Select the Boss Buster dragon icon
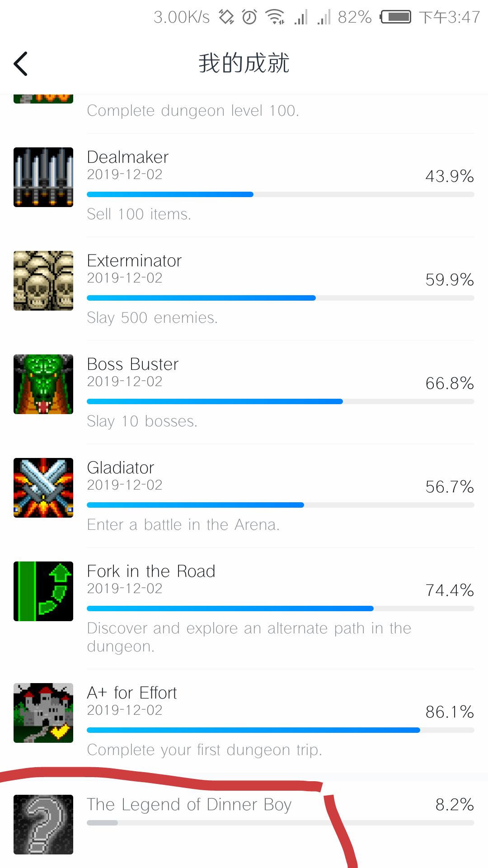 point(43,384)
